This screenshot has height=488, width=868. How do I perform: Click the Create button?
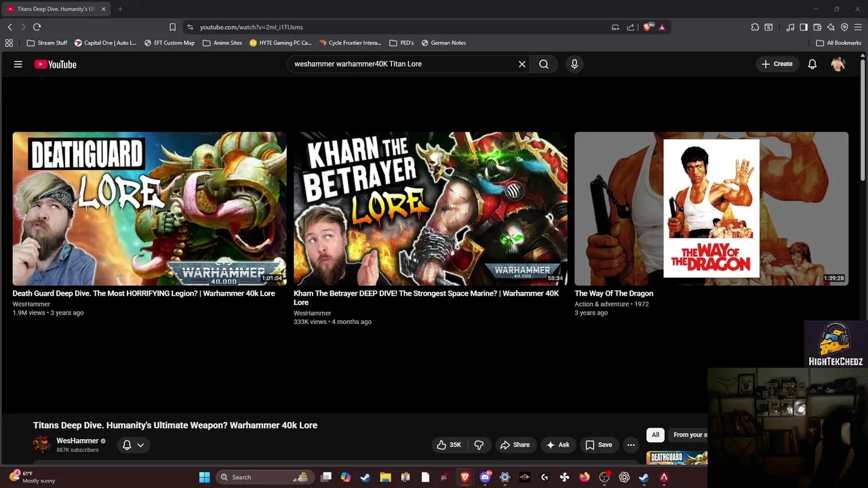pos(776,64)
